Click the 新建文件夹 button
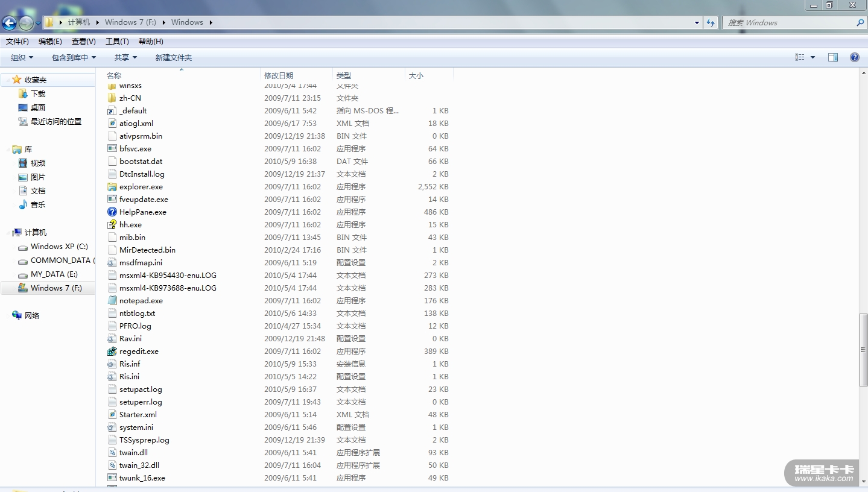Viewport: 868px width, 492px height. [174, 58]
